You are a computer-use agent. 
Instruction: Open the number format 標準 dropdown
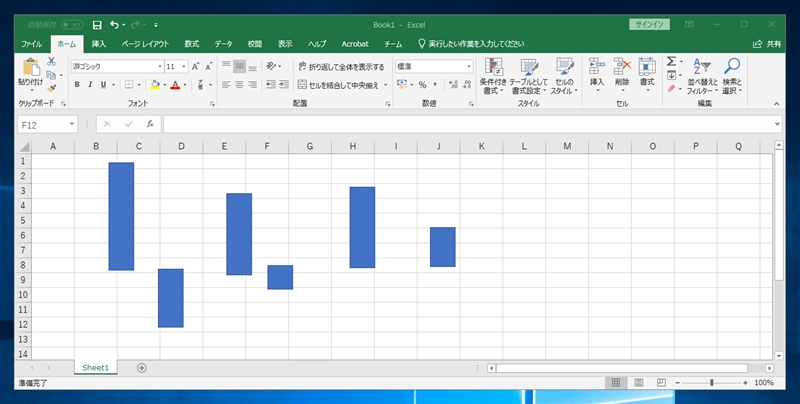(469, 66)
